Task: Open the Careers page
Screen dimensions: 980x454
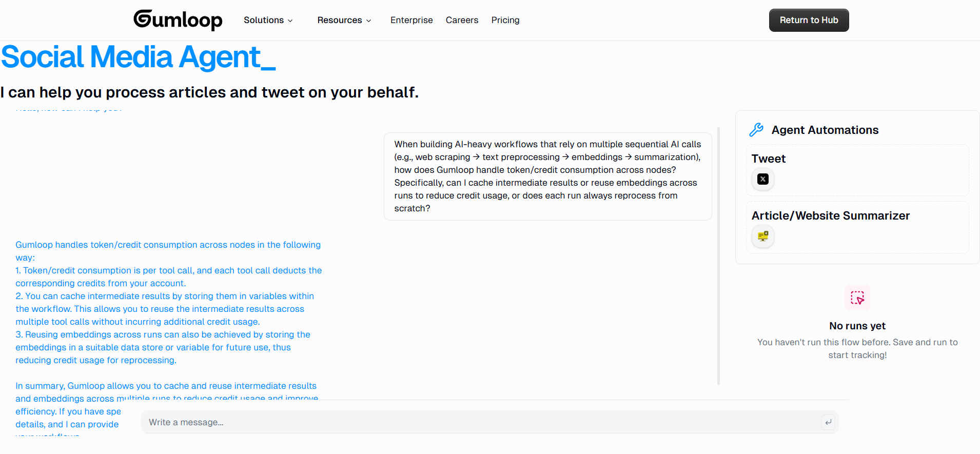Action: click(x=462, y=20)
